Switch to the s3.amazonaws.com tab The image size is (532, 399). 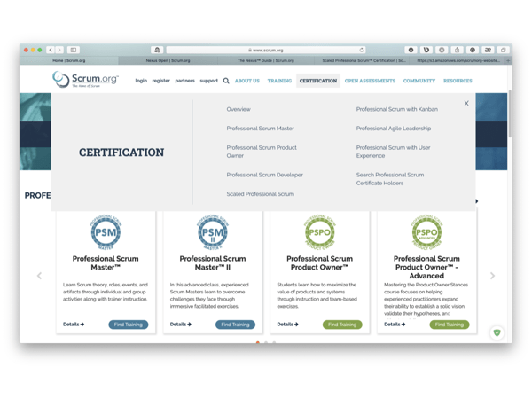pyautogui.click(x=458, y=60)
